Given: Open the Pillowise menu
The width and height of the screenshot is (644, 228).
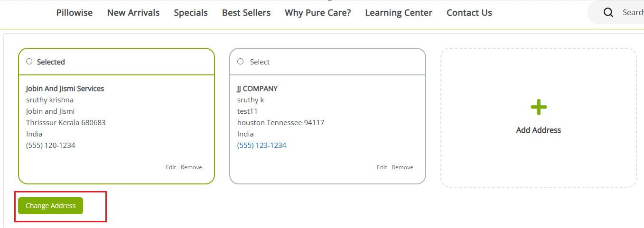Looking at the screenshot, I should tap(75, 13).
